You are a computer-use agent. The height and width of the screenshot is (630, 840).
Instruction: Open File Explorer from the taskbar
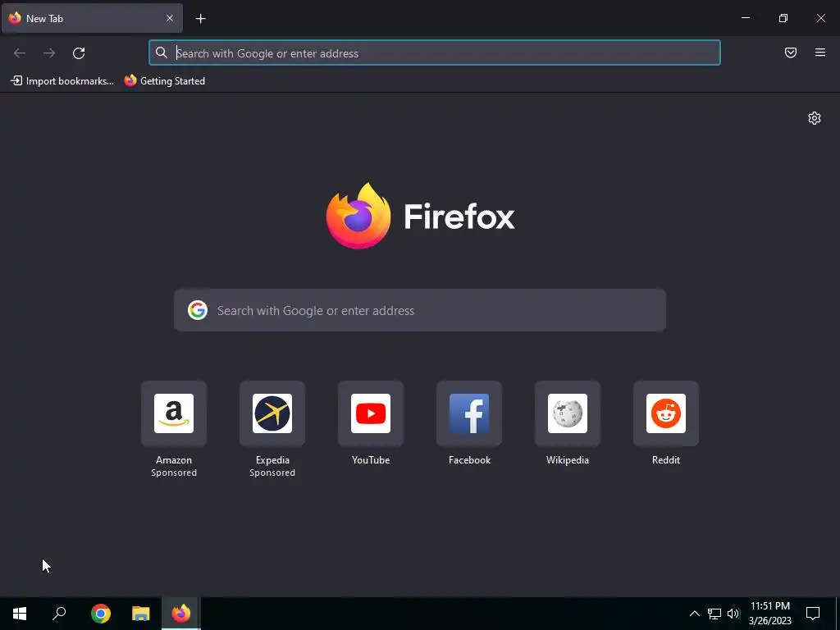141,614
